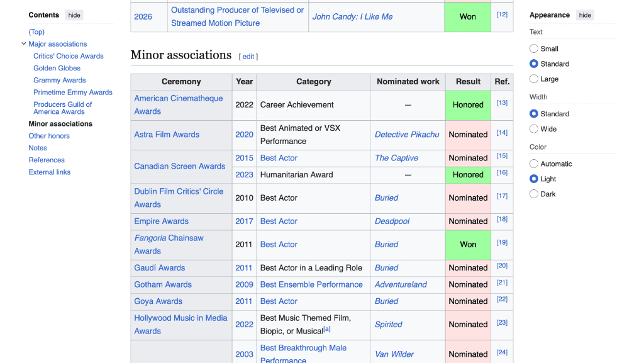
Task: Click the Nominated work column header
Action: click(x=408, y=82)
